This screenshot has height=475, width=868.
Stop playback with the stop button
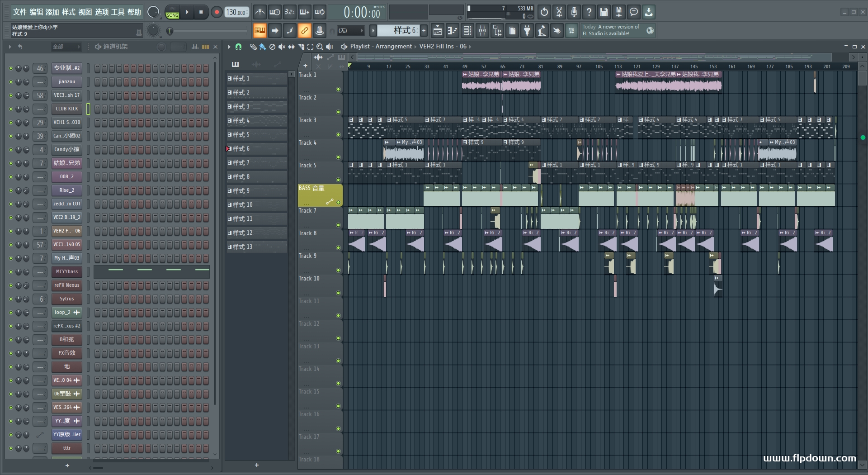[x=201, y=12]
